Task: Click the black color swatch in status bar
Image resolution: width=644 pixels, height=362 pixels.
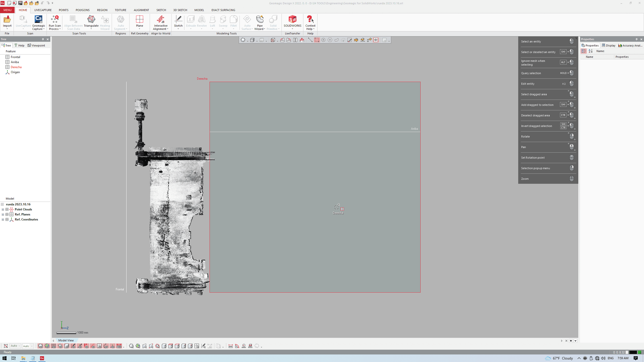Action: 633,352
